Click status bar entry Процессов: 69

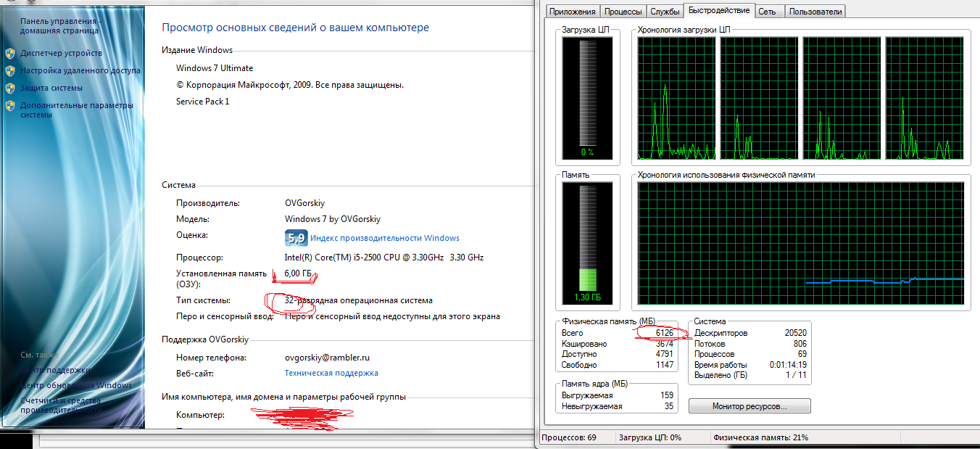569,437
